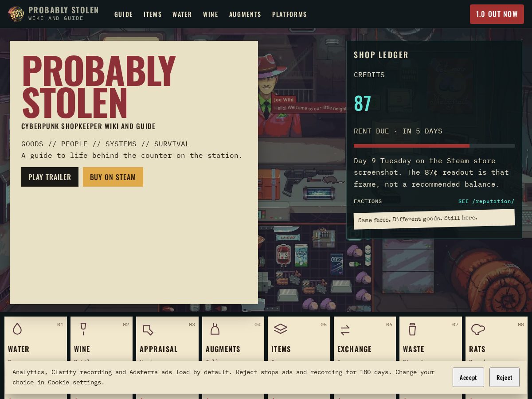Click 'Cyberpunk Shopkeeper Wiki and Guide' subtitle

pyautogui.click(x=88, y=126)
